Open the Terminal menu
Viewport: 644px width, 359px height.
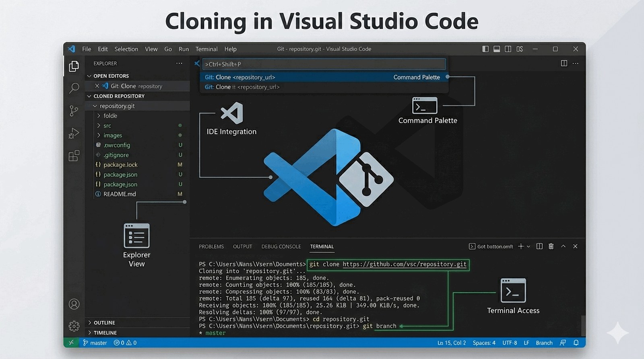point(206,49)
